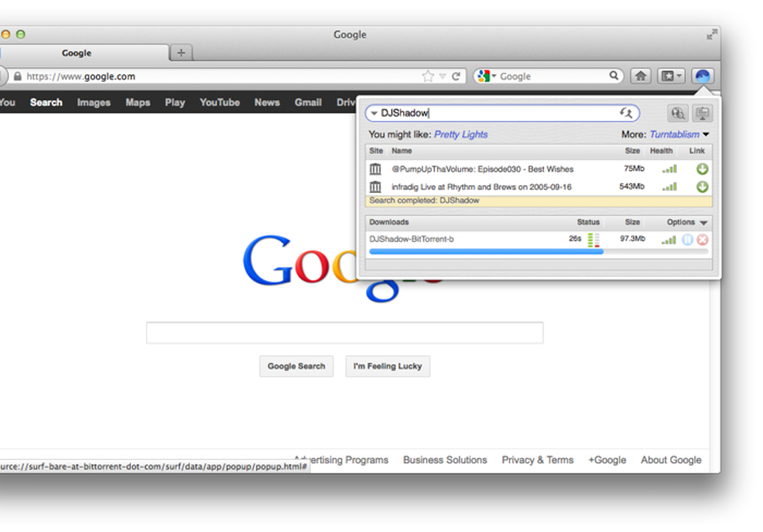Open Maps in Google navigation bar
Screen dimensions: 763x532
[x=138, y=103]
